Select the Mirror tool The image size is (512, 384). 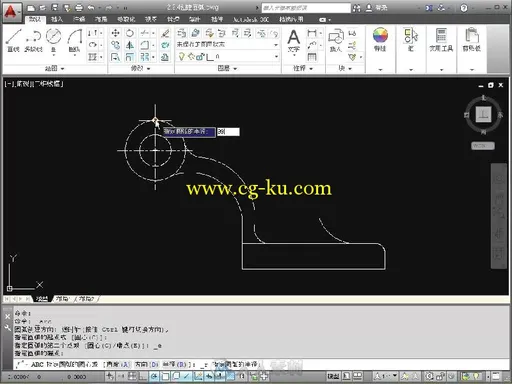[130, 45]
